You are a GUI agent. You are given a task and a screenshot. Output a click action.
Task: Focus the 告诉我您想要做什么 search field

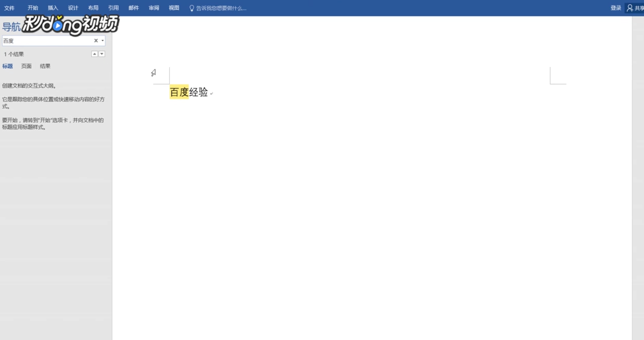pyautogui.click(x=221, y=8)
